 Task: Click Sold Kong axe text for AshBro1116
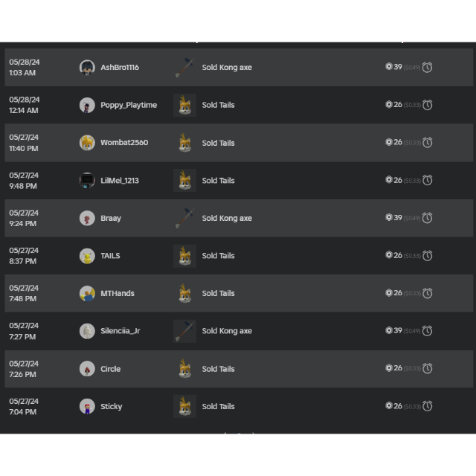pyautogui.click(x=227, y=68)
